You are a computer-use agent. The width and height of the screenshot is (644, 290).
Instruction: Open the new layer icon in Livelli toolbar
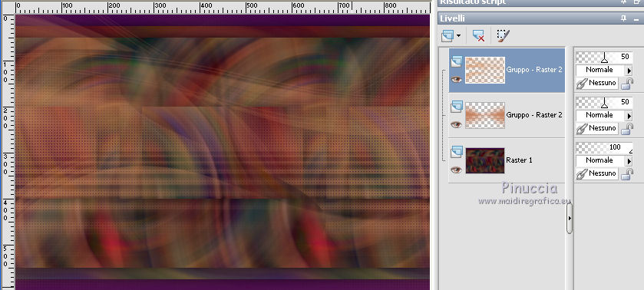click(447, 36)
